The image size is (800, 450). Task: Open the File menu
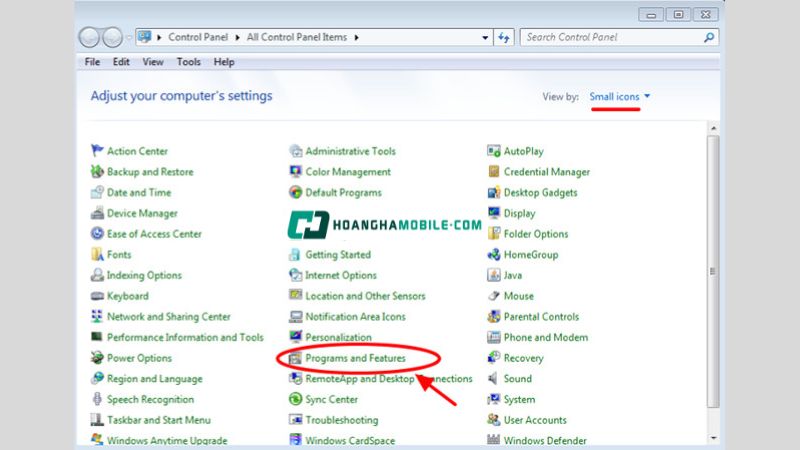92,62
